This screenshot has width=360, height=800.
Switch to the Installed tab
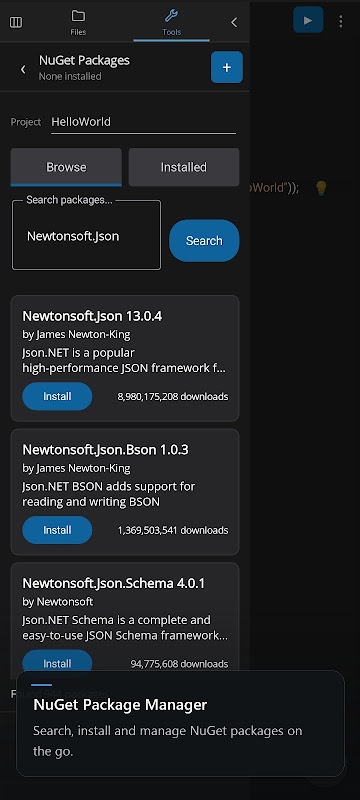tap(184, 167)
